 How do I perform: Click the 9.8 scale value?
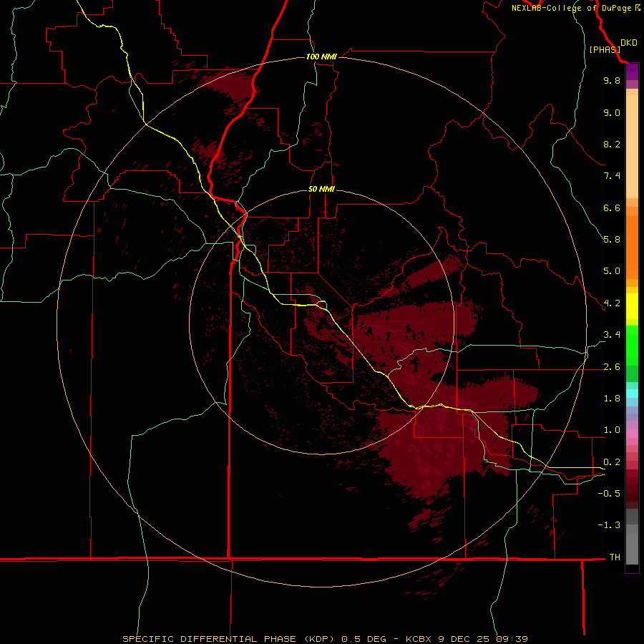click(x=612, y=80)
